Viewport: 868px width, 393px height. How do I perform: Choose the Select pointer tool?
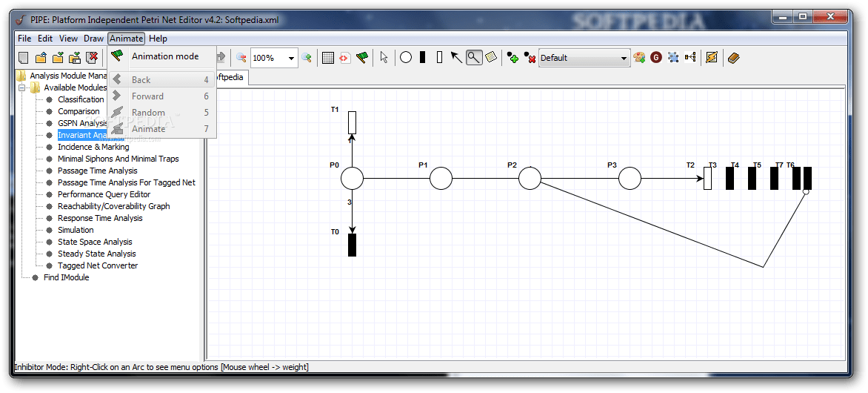pos(384,58)
